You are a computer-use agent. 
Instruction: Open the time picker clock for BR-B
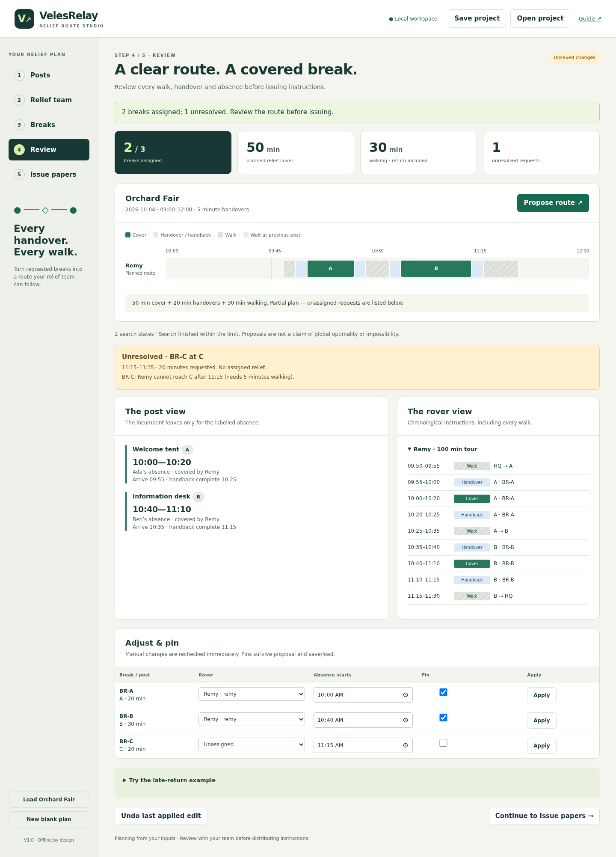(406, 720)
